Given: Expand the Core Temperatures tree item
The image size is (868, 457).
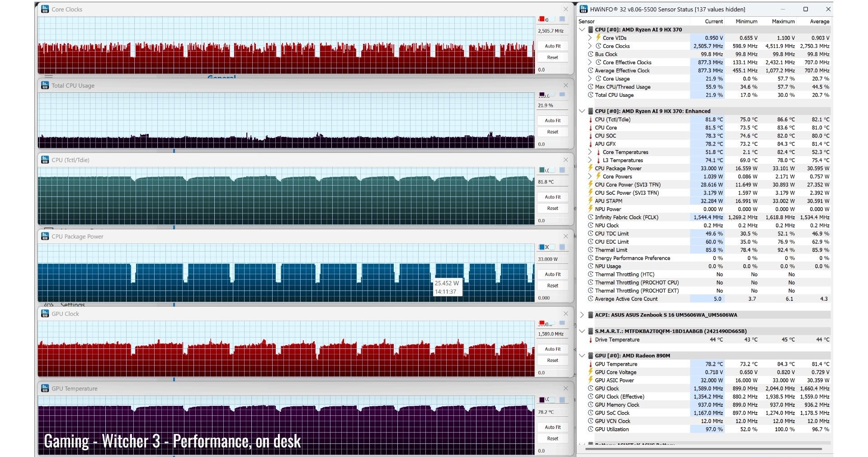Looking at the screenshot, I should (x=590, y=152).
